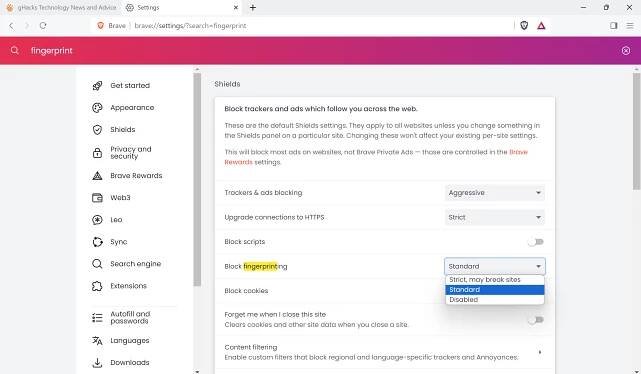Image resolution: width=641 pixels, height=374 pixels.
Task: Select Strict, may break sites option
Action: click(495, 280)
